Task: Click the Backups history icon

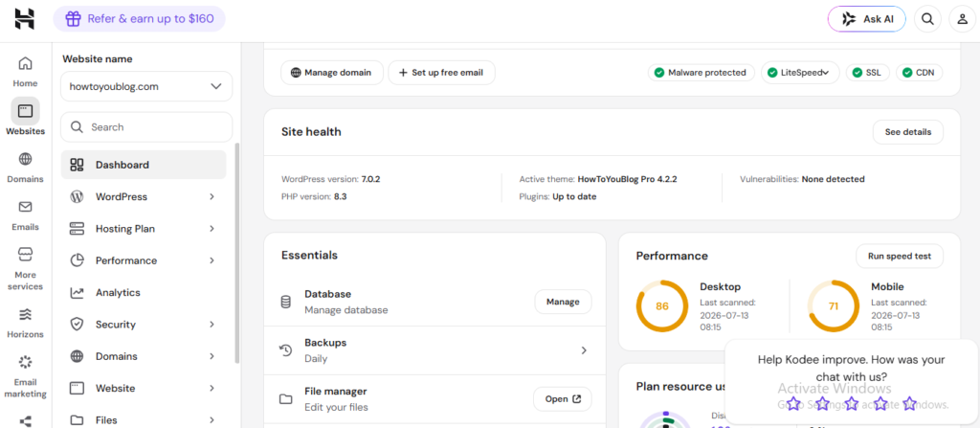Action: 285,350
